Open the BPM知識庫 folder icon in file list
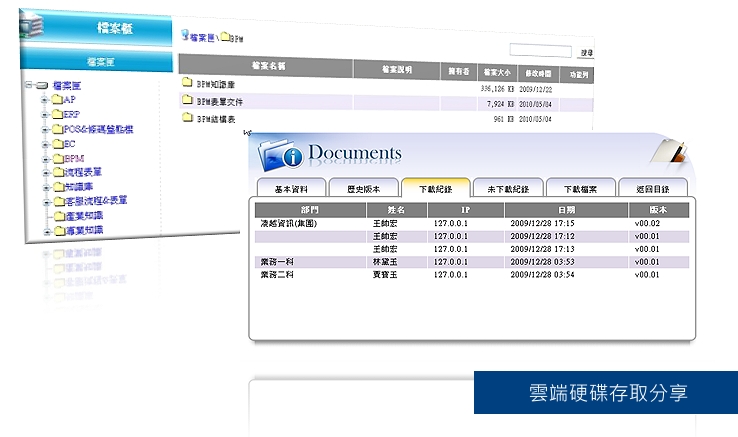 (x=186, y=85)
